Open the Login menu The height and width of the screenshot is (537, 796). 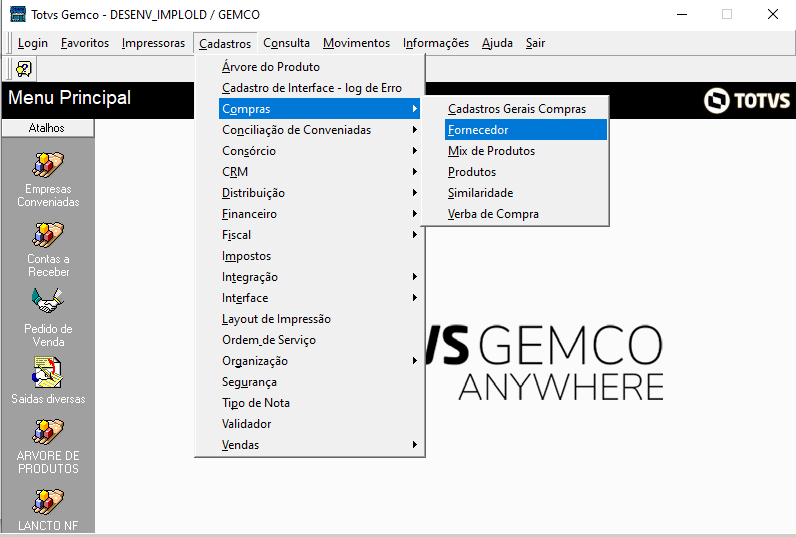[x=32, y=43]
